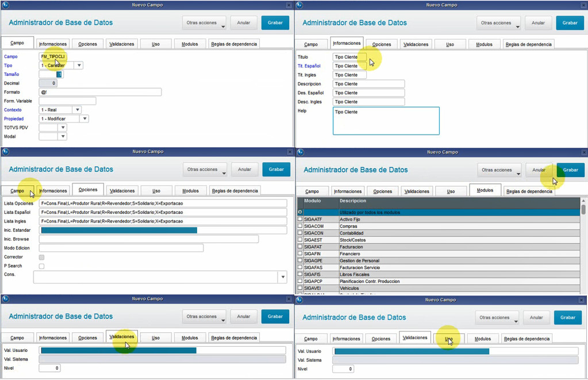Open Reglas de dependencia tab in modules list window

[x=529, y=191]
